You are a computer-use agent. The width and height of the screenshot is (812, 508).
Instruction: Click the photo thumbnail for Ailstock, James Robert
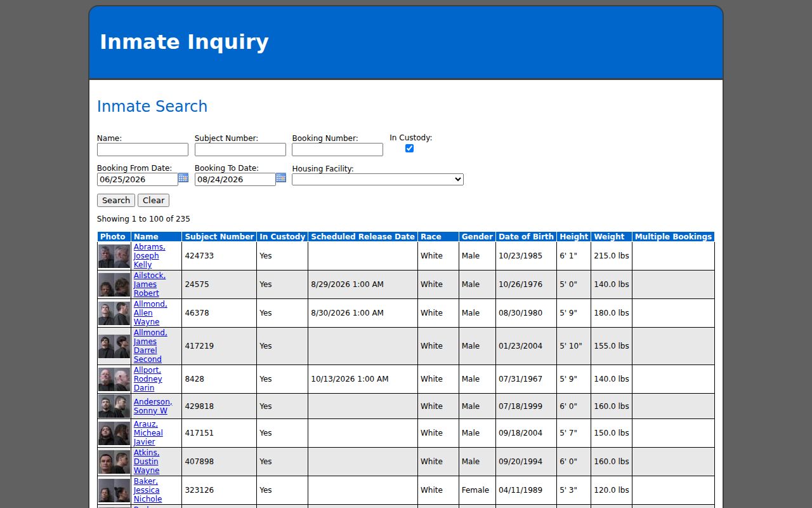tap(114, 284)
